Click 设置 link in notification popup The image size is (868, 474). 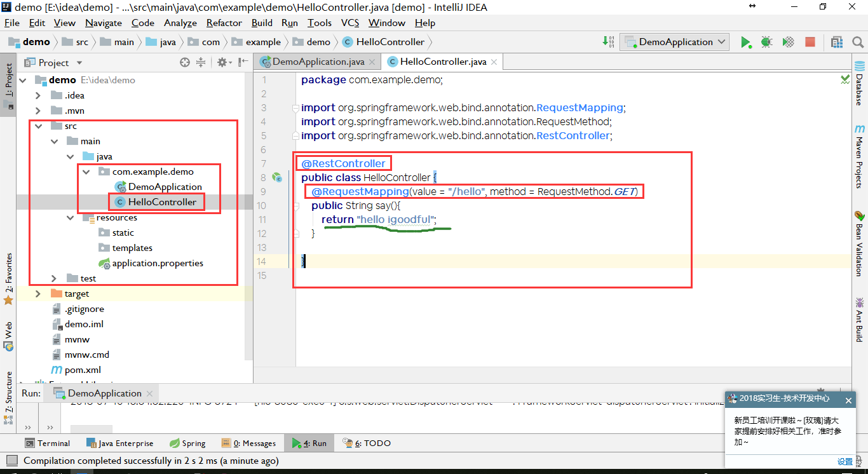pyautogui.click(x=845, y=461)
